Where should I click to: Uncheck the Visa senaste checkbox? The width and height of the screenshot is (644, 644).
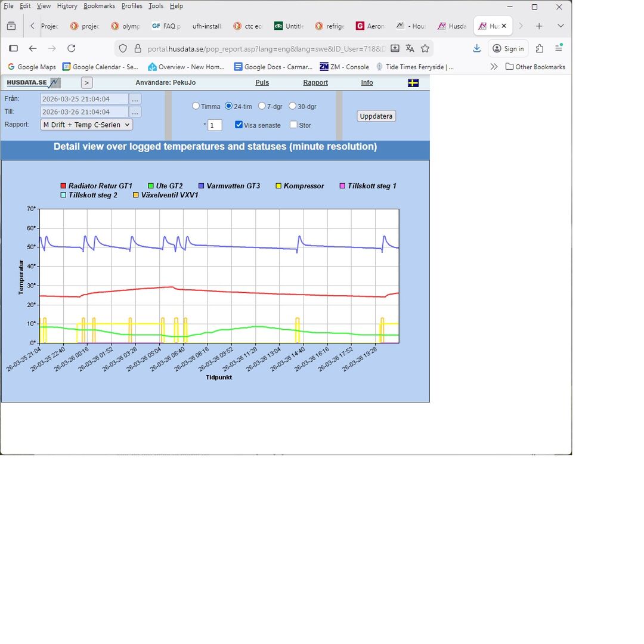[239, 125]
